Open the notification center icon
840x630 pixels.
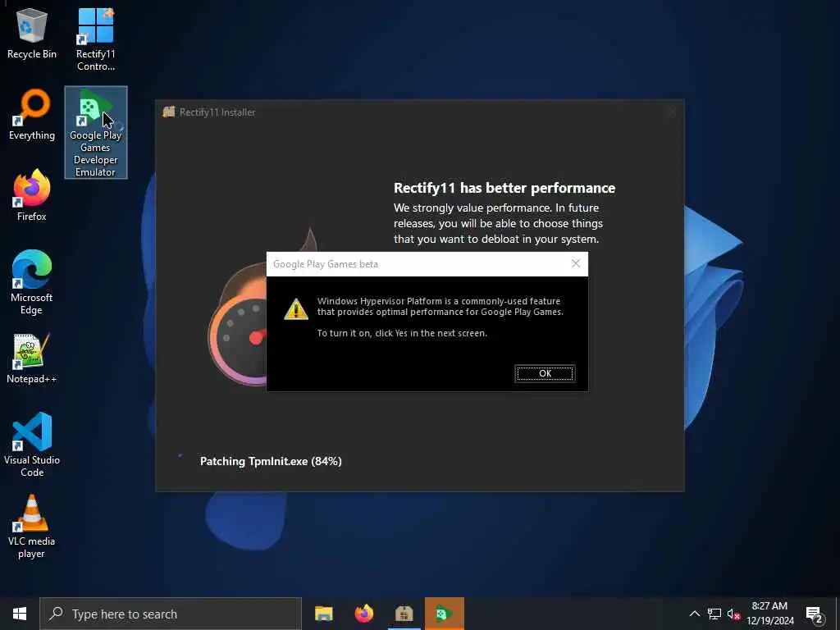814,614
